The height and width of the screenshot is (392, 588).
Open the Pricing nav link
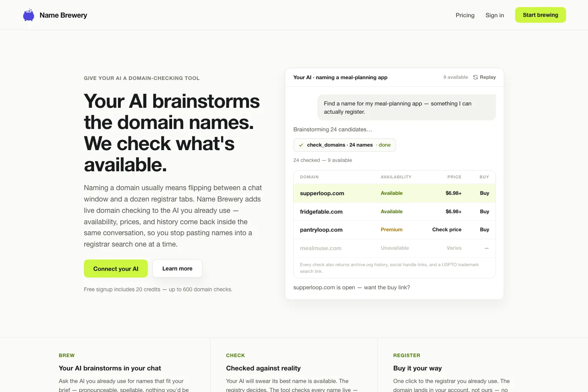tap(465, 15)
